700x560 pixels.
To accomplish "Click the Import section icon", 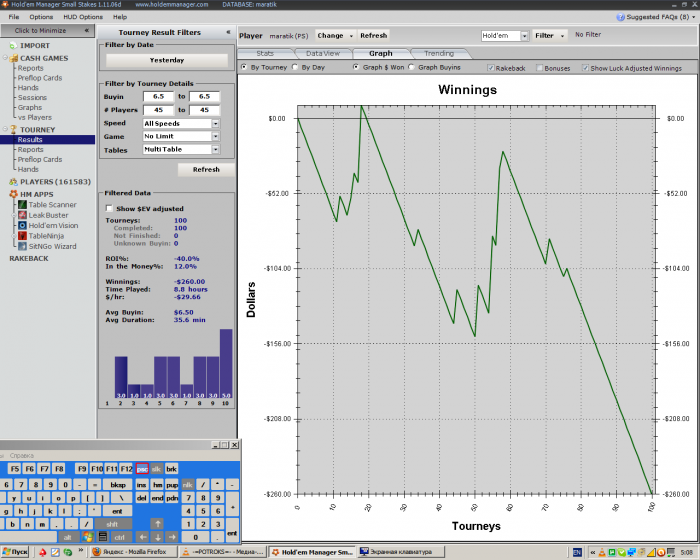I will click(11, 45).
